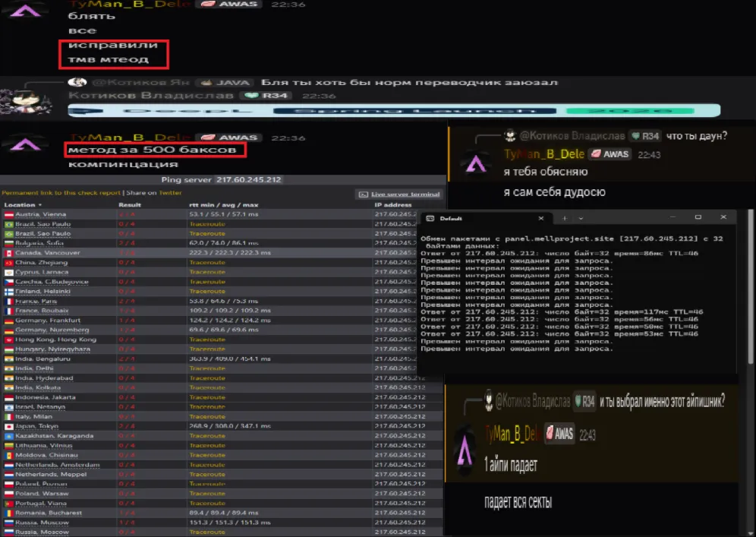Click the Austria flag icon in Vienna row
The height and width of the screenshot is (537, 756).
tap(8, 214)
